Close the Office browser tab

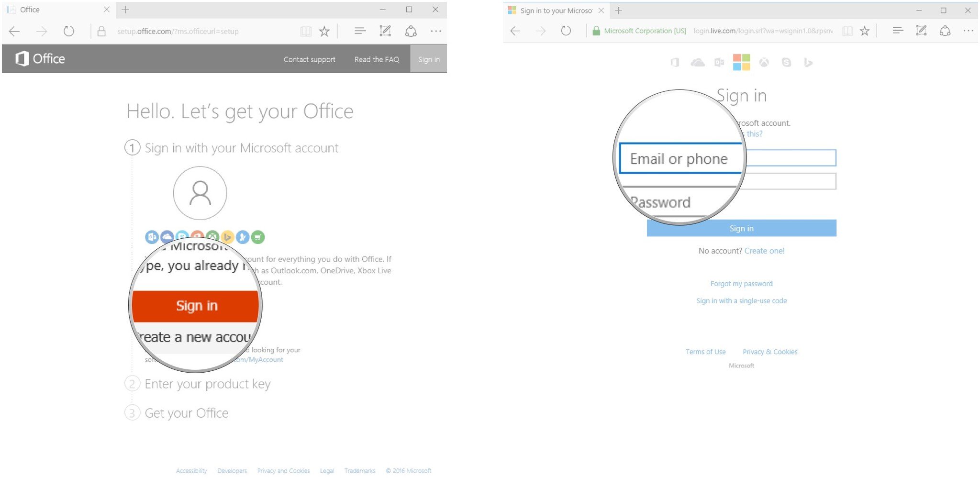107,10
